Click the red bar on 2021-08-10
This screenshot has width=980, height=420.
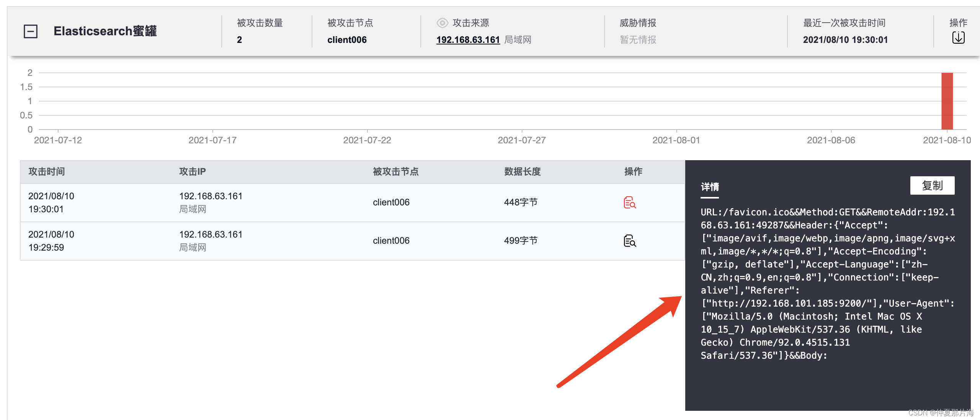(947, 101)
